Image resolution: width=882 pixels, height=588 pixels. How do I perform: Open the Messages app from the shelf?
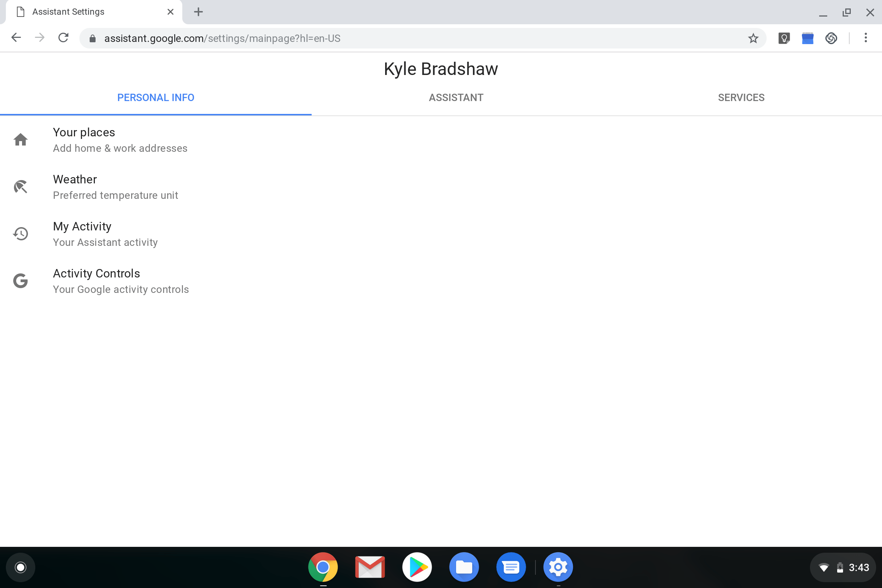click(x=511, y=567)
